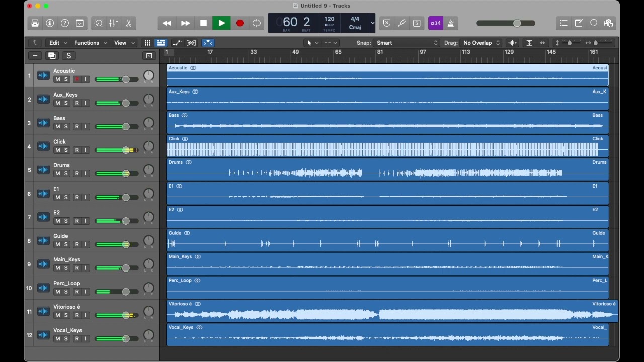Open Smart Controls dial icon
This screenshot has height=362, width=644.
(99, 23)
